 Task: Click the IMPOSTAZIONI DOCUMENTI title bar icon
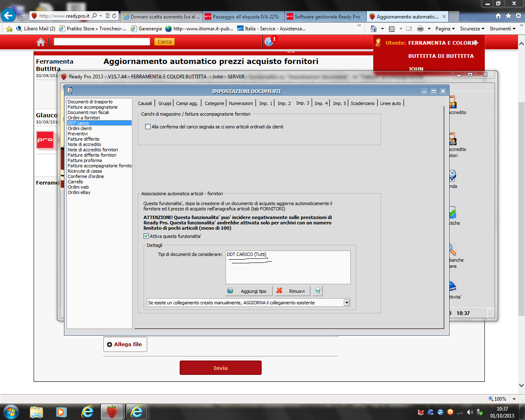[70, 91]
